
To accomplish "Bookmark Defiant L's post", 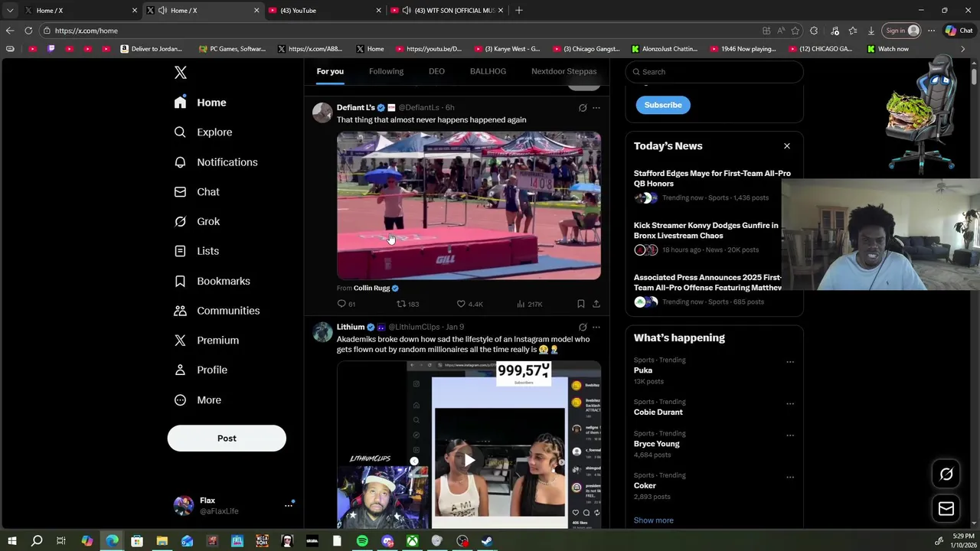I will [x=581, y=305].
